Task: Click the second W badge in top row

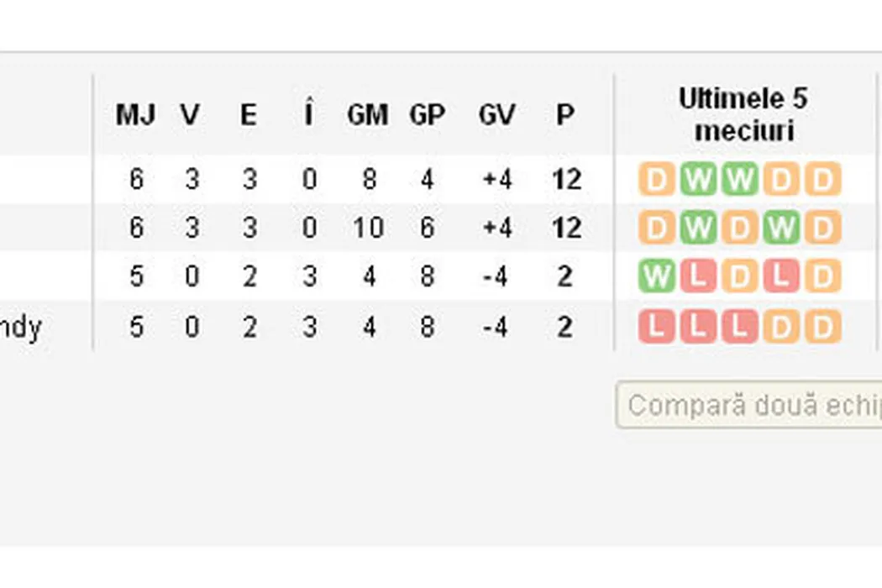Action: coord(739,180)
